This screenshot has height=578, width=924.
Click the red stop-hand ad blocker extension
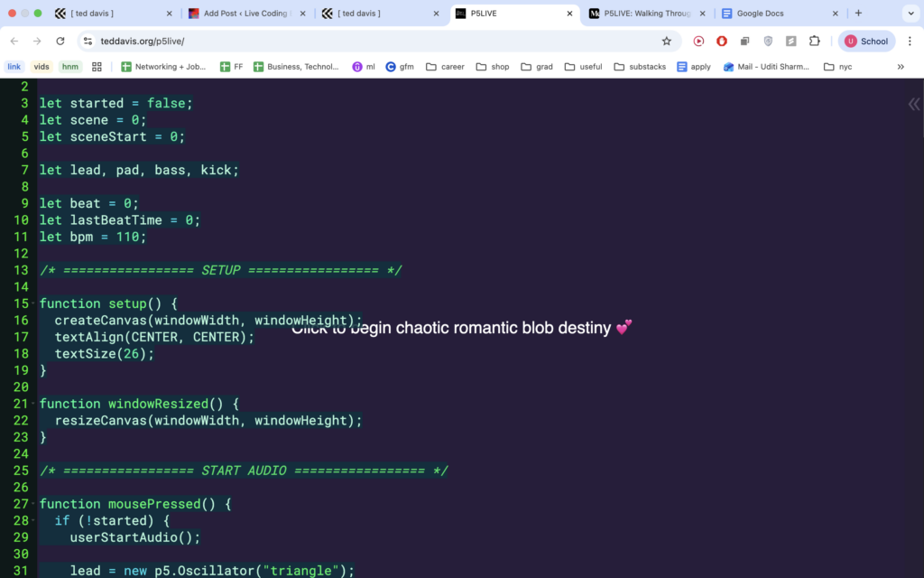coord(722,41)
